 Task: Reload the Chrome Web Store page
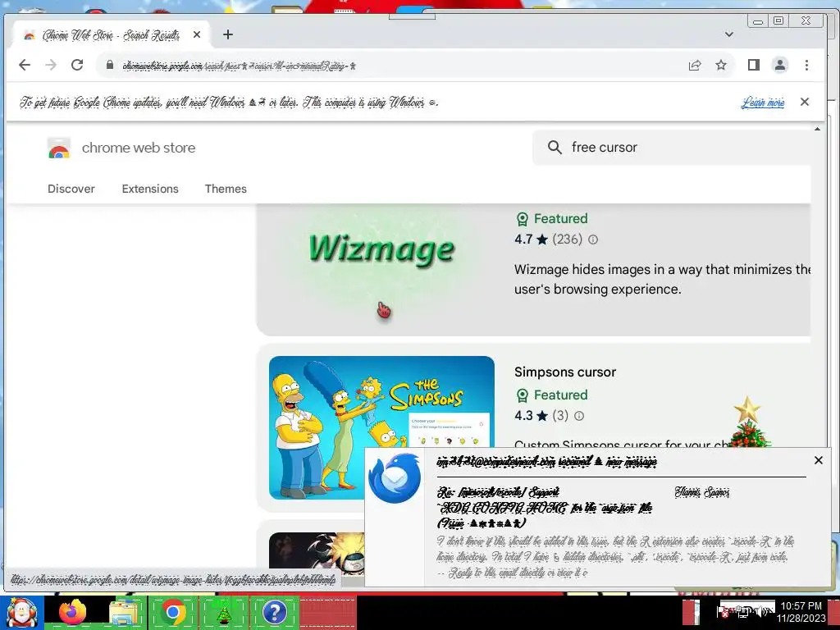(77, 66)
